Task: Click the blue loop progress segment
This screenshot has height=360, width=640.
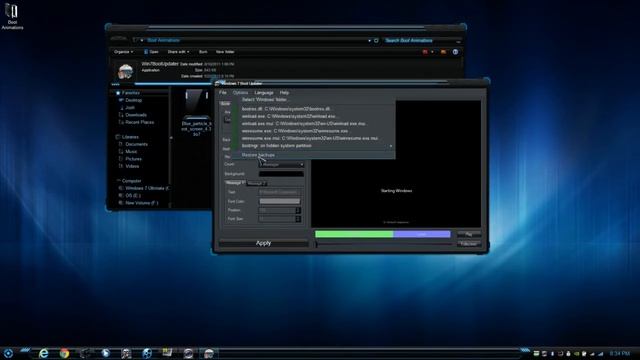Action: click(x=422, y=234)
